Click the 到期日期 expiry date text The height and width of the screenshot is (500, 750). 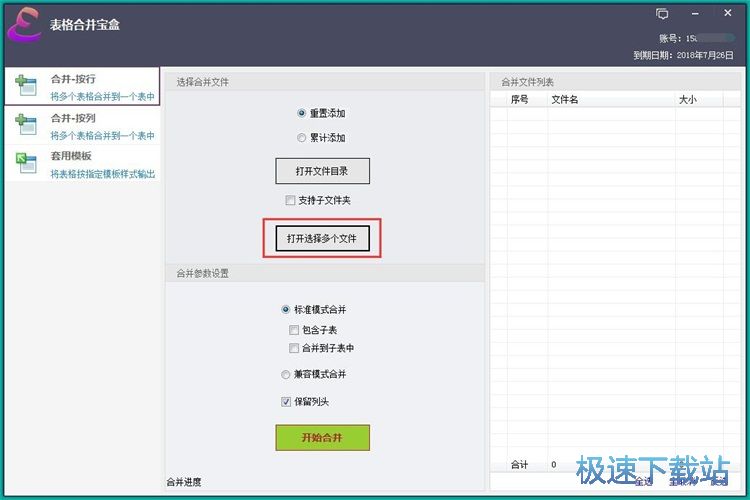coord(684,55)
